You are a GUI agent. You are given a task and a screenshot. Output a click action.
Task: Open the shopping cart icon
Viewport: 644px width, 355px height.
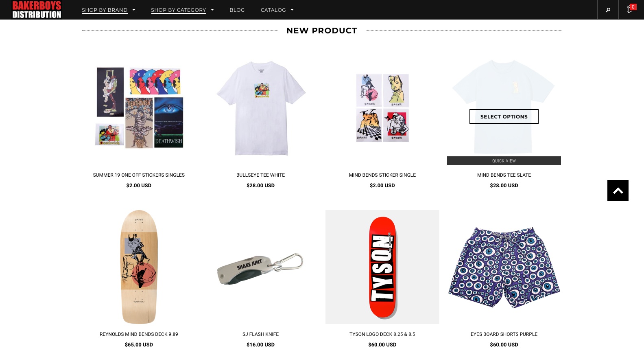(x=630, y=9)
